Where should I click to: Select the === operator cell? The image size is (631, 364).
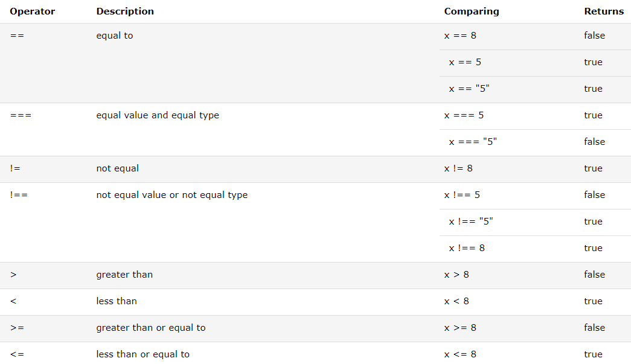click(x=21, y=115)
